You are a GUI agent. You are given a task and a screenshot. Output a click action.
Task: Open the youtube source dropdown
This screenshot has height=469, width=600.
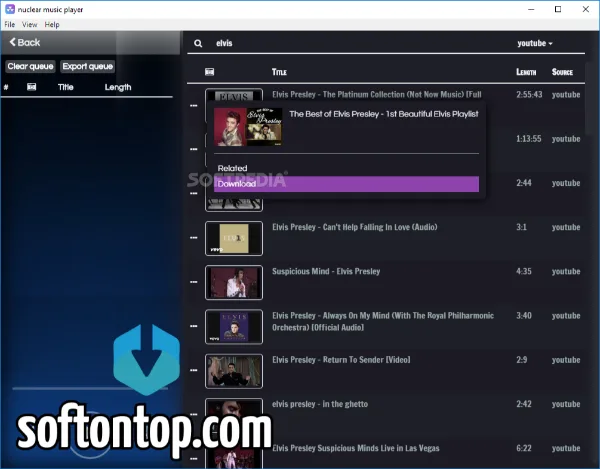(535, 43)
